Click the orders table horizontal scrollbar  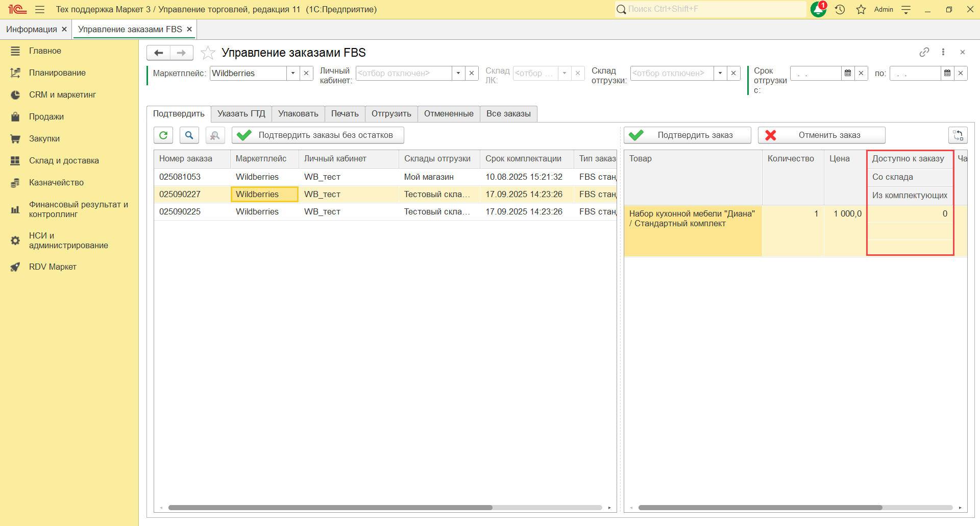pos(330,508)
